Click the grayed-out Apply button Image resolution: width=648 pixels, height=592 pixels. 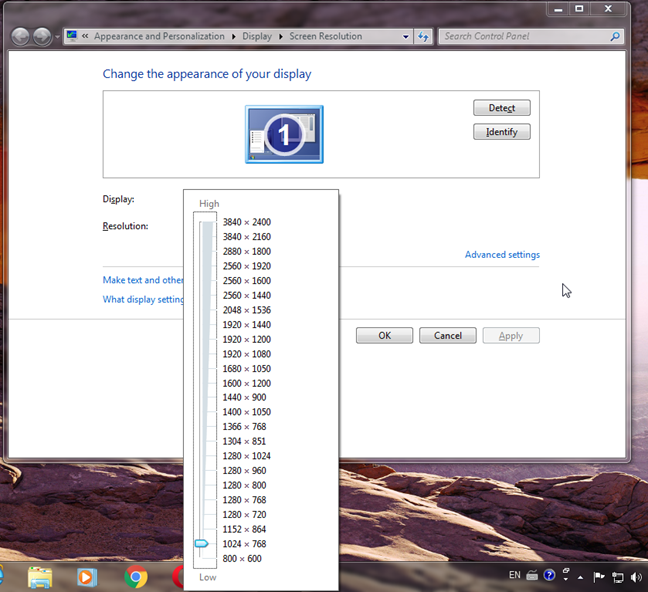(511, 336)
